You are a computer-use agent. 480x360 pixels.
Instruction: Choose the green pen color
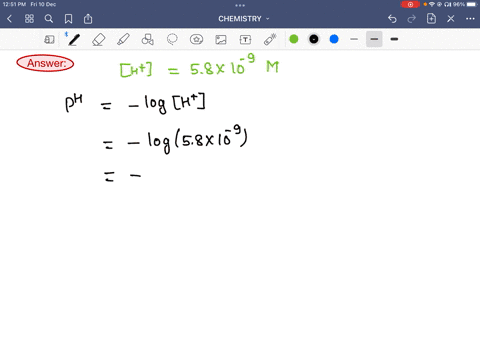[294, 39]
